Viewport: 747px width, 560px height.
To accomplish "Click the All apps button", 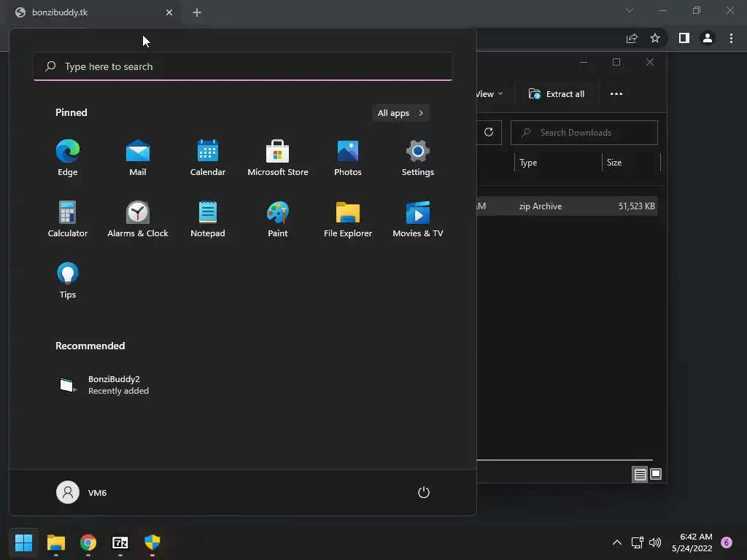I will pos(400,113).
